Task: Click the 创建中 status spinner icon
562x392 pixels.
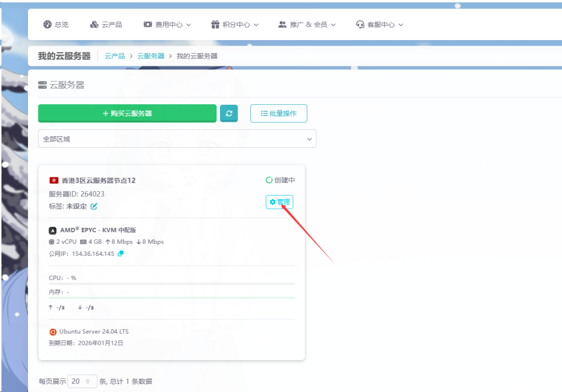Action: pyautogui.click(x=269, y=180)
